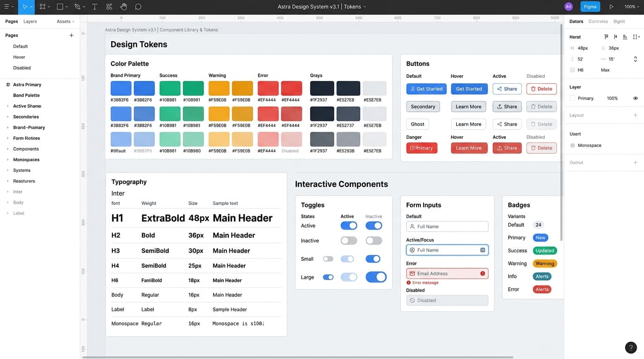Click the constrain proportions link icon
Viewport: 644px width, 359px height.
point(635,59)
